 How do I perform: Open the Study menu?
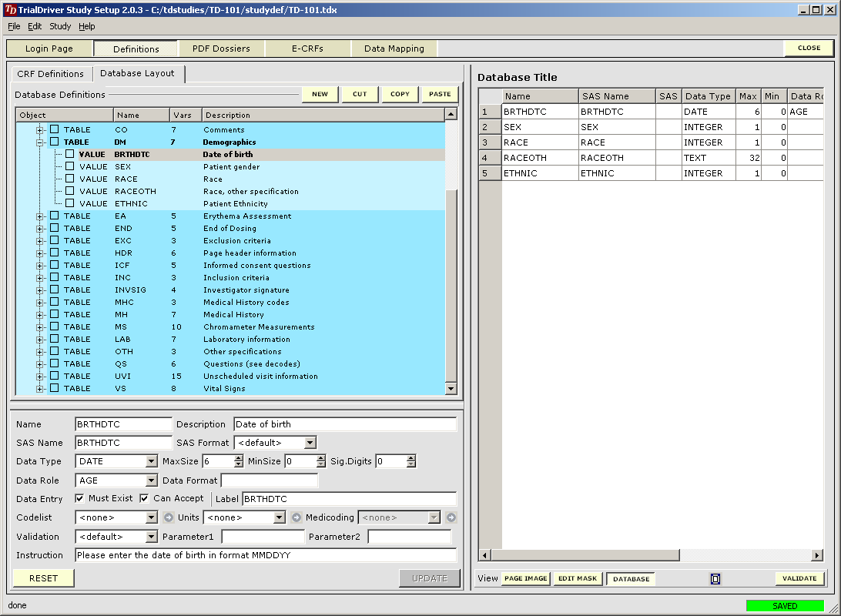(x=60, y=26)
